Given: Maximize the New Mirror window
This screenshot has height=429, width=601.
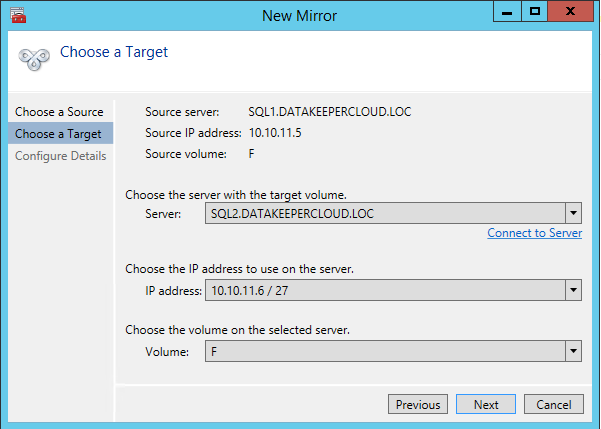Looking at the screenshot, I should click(x=536, y=11).
